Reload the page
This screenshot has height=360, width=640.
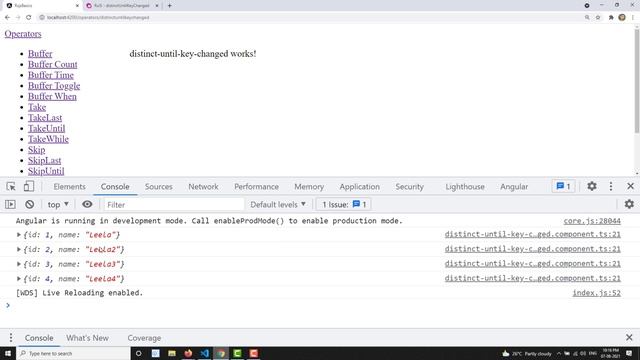[x=29, y=18]
